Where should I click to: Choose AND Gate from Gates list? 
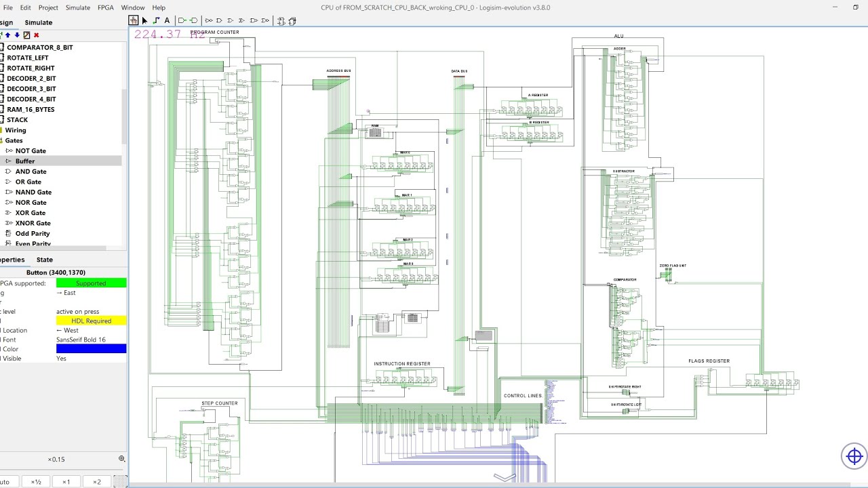[x=31, y=171]
